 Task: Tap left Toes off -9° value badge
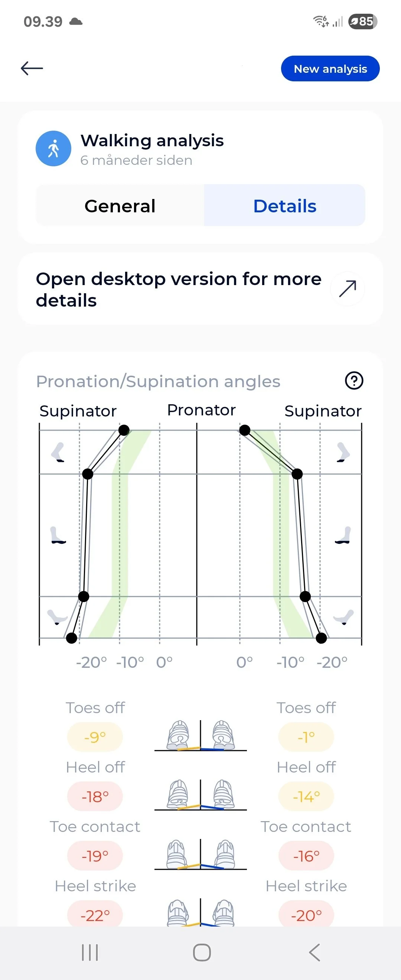click(x=95, y=737)
